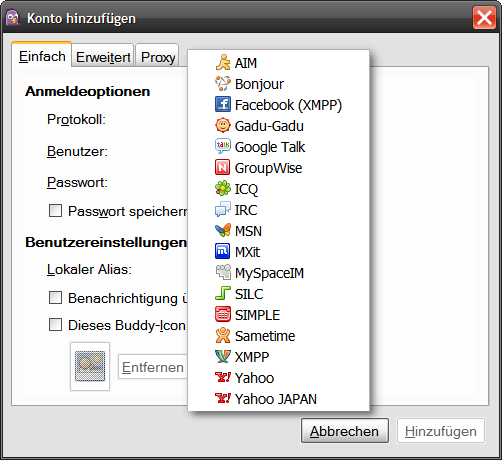Select the ICQ flower icon
The image size is (502, 460).
pos(223,188)
